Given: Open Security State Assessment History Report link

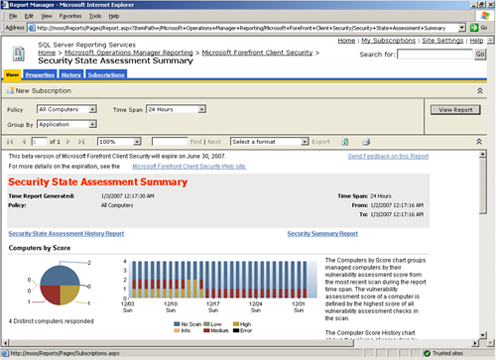Looking at the screenshot, I should (x=66, y=234).
